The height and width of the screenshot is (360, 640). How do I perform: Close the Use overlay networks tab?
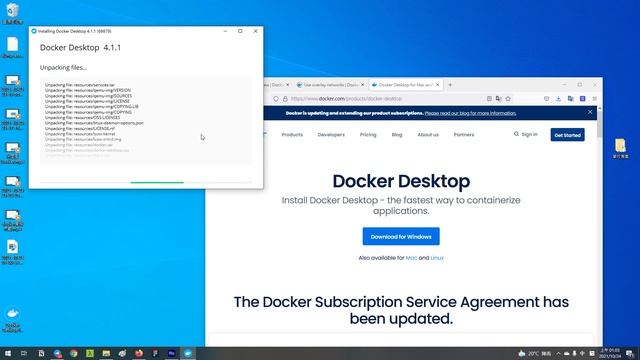[x=362, y=85]
